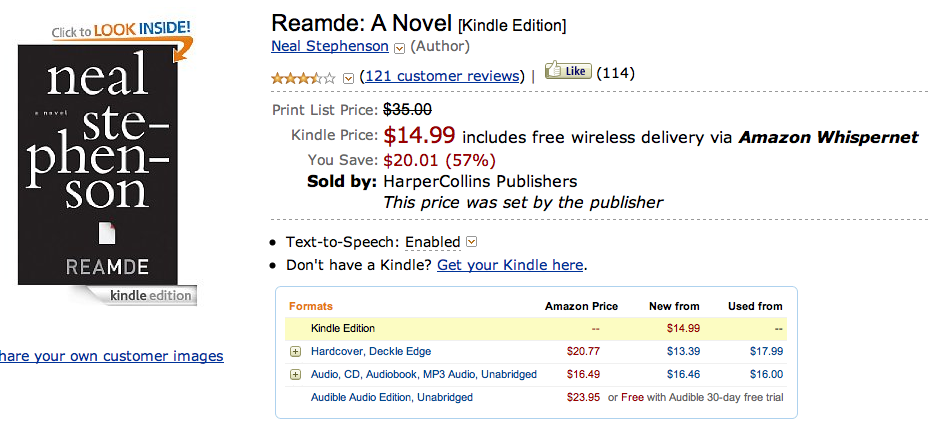This screenshot has width=938, height=433.
Task: Open the Neal Stephenson author link
Action: (330, 46)
